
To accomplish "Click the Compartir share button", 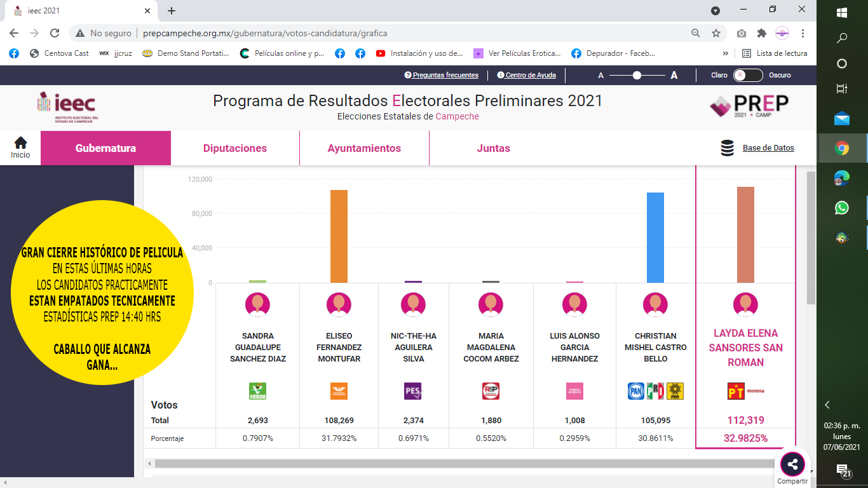I will pyautogui.click(x=792, y=465).
